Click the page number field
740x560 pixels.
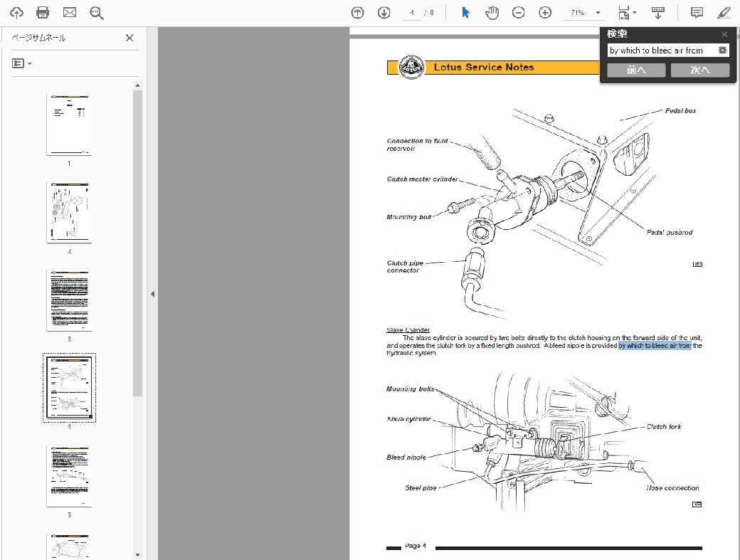(412, 13)
